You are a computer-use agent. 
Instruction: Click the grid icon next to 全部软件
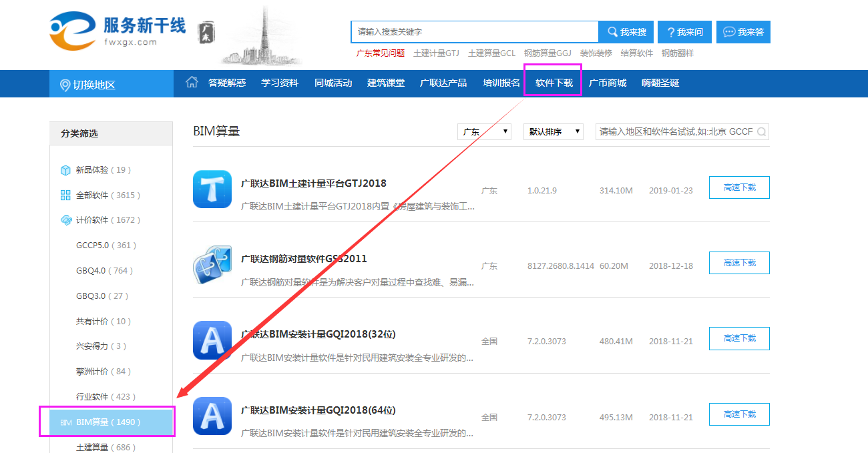65,195
